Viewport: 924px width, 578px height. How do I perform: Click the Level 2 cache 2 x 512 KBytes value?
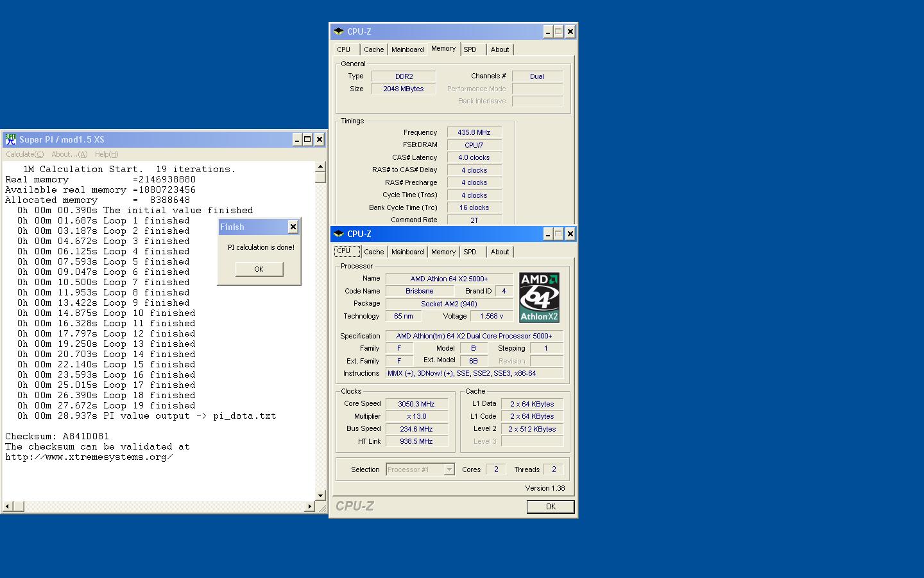click(x=532, y=429)
